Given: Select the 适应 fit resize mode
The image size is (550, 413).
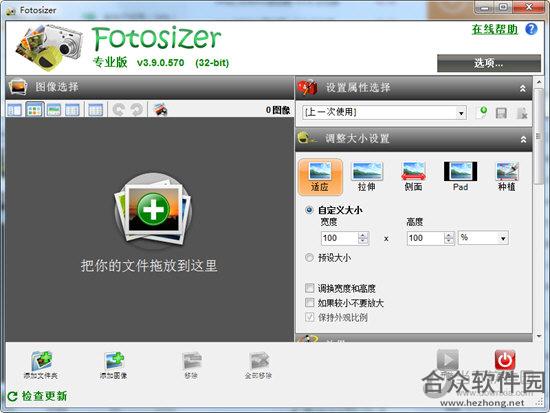Looking at the screenshot, I should (320, 176).
